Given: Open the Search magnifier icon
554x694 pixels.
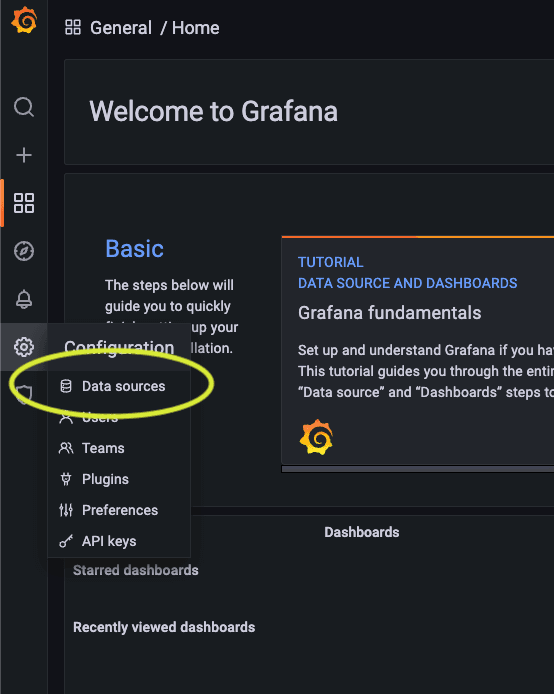Looking at the screenshot, I should (x=24, y=107).
